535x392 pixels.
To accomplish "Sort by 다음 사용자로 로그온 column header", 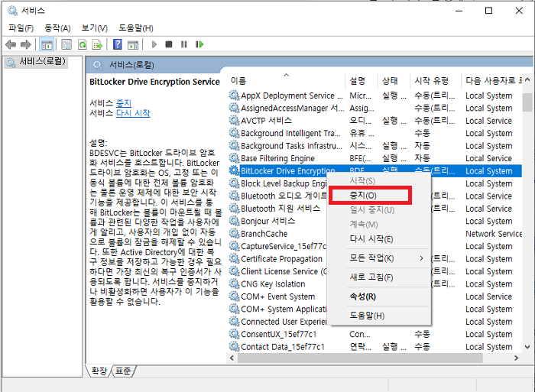I will pyautogui.click(x=491, y=81).
